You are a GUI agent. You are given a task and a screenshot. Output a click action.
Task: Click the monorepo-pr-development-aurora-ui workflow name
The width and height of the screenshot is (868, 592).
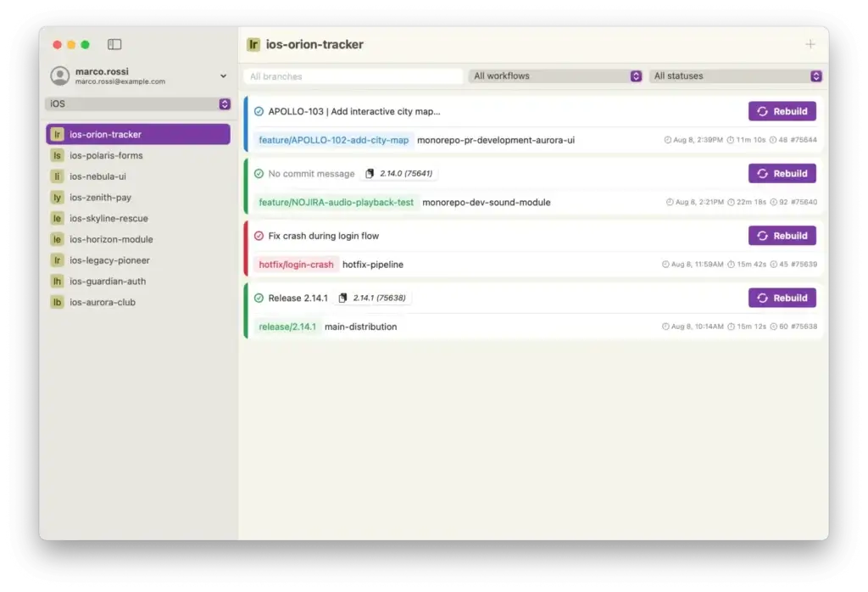tap(496, 140)
